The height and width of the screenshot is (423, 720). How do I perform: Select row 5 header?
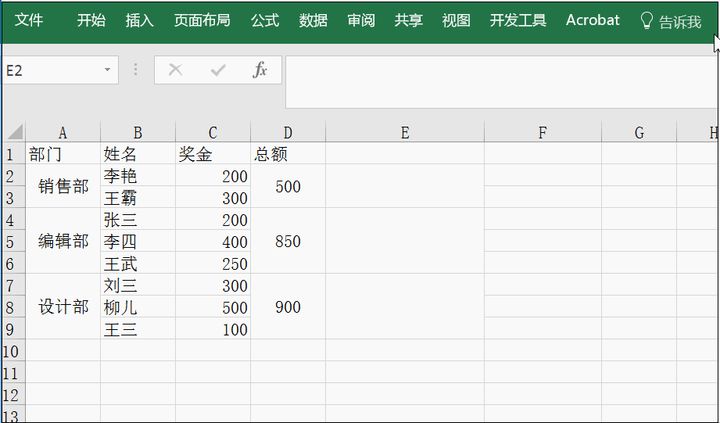pyautogui.click(x=12, y=242)
